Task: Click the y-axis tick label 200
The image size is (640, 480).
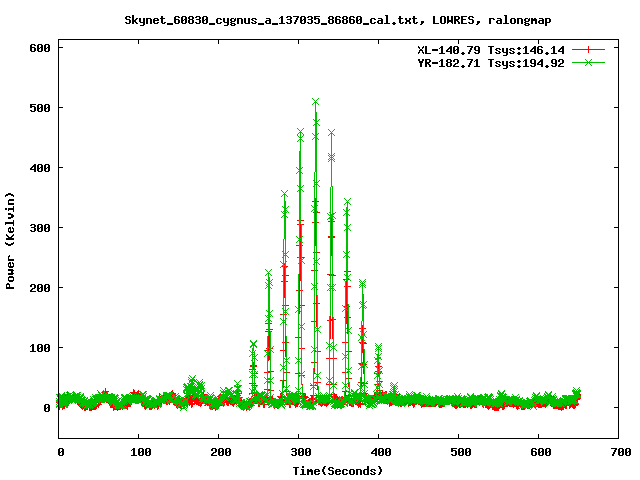Action: click(40, 288)
